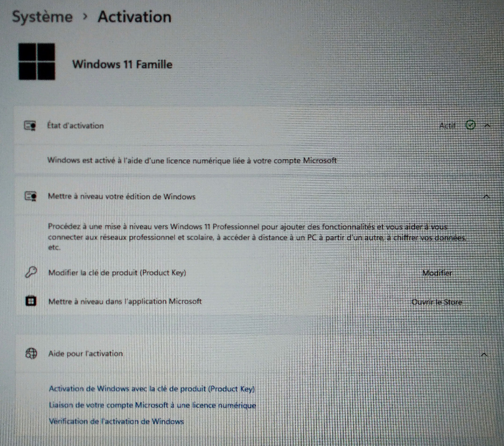Image resolution: width=504 pixels, height=446 pixels.
Task: Click the Modifier button for product key
Action: (x=437, y=273)
